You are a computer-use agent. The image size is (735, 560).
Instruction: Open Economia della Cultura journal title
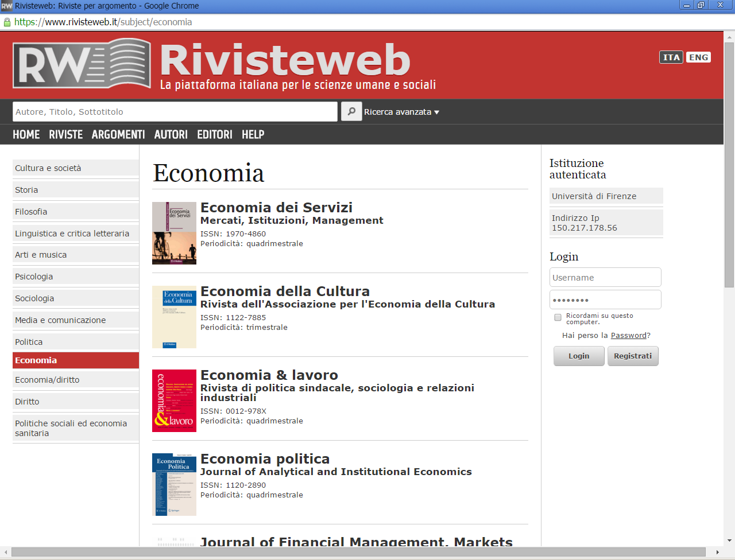click(x=285, y=291)
